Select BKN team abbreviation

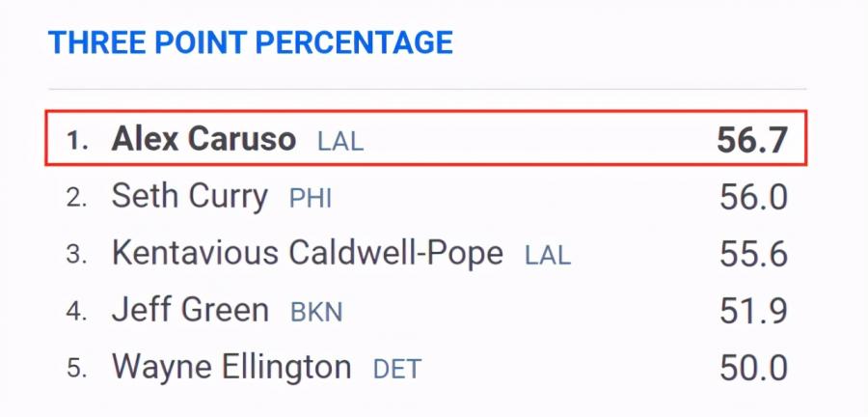click(x=316, y=313)
